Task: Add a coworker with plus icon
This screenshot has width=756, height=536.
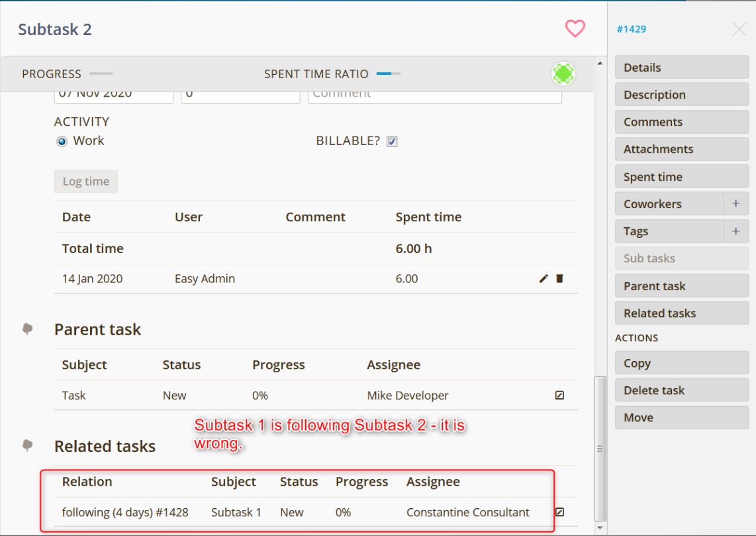Action: coord(735,204)
